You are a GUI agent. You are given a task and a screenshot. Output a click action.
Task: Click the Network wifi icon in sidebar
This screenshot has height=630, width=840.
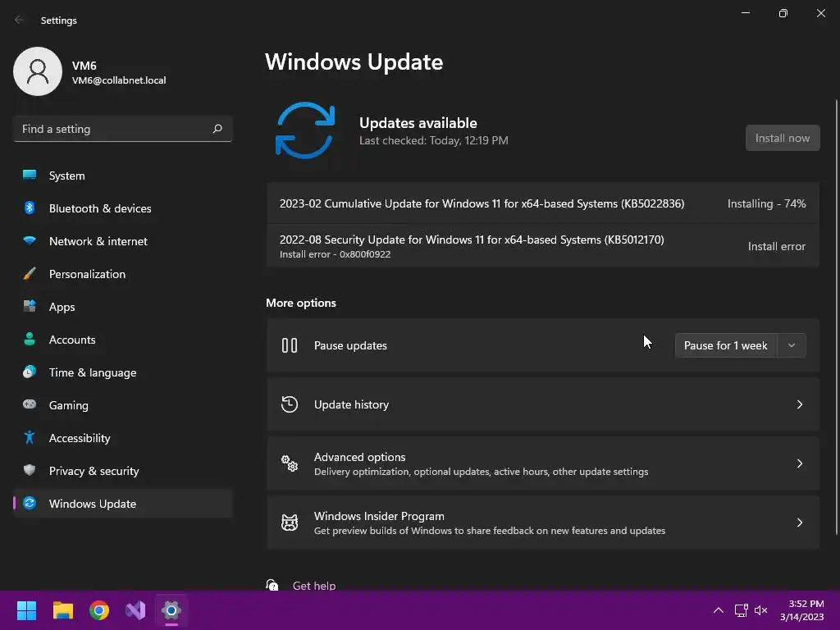tap(30, 240)
